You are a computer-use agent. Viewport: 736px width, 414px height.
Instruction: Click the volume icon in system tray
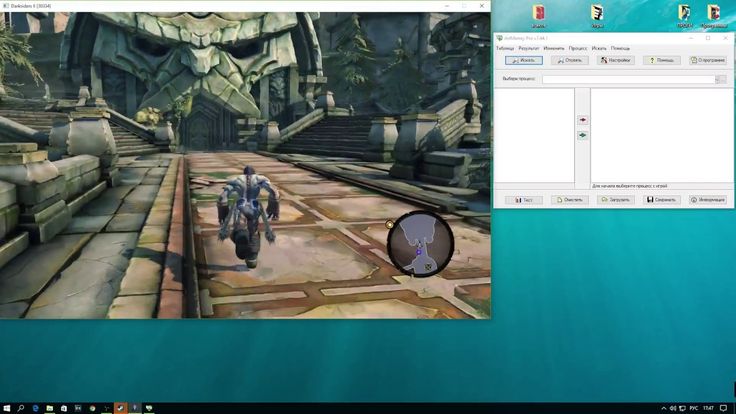click(x=673, y=408)
